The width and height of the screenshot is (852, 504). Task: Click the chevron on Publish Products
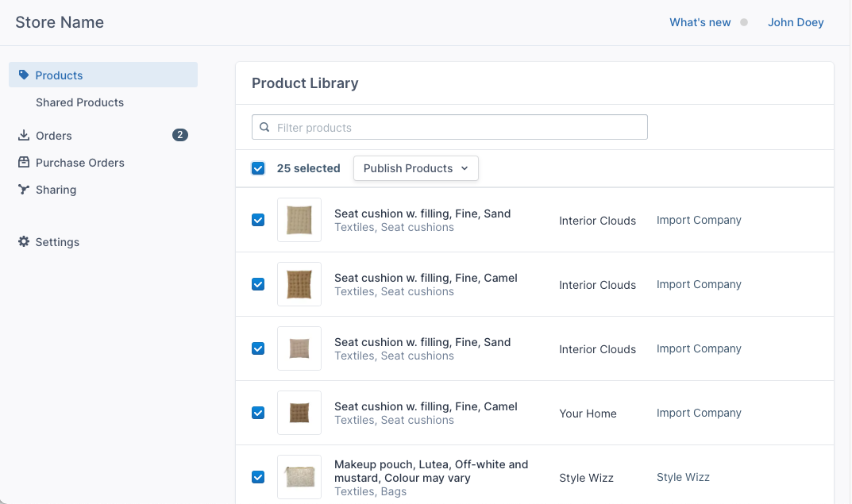click(x=465, y=168)
